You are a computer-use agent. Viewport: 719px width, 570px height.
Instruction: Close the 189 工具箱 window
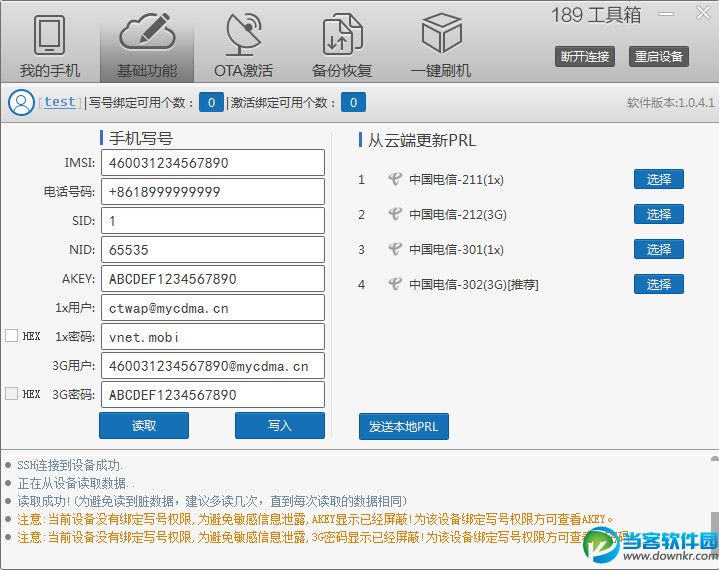(703, 13)
